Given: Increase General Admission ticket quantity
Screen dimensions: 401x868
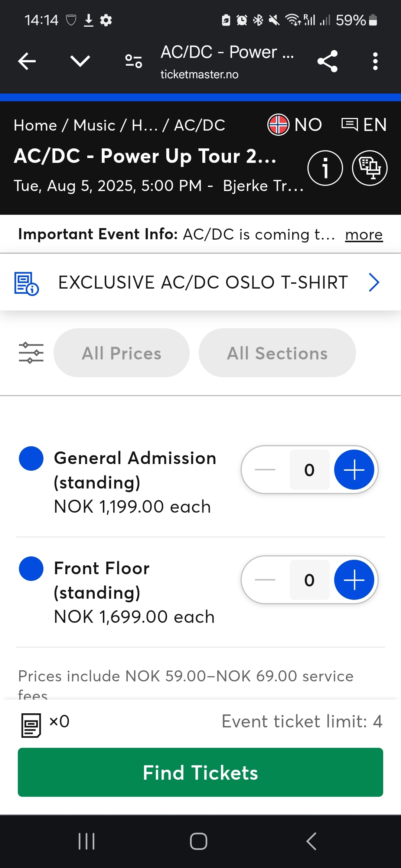Looking at the screenshot, I should click(x=354, y=470).
